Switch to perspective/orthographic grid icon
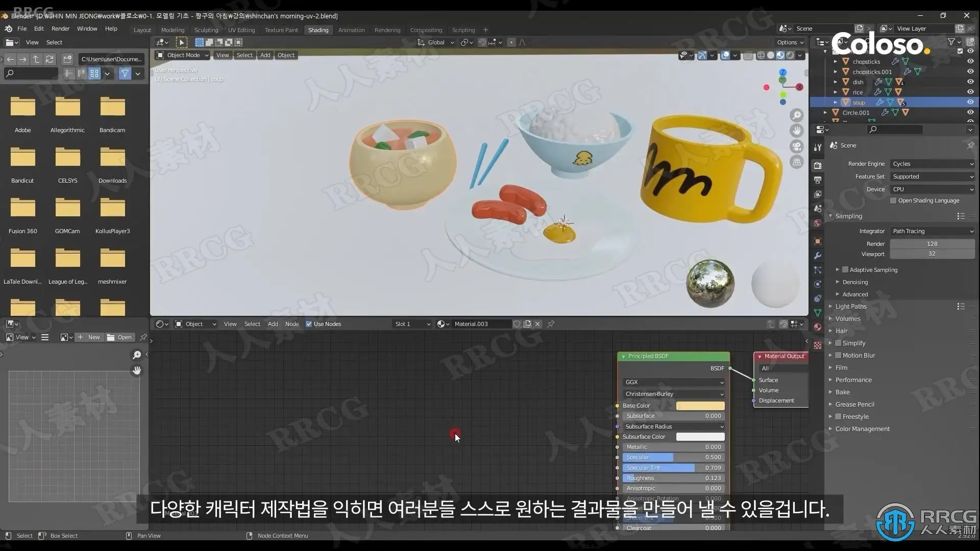Viewport: 980px width, 551px height. click(x=796, y=162)
